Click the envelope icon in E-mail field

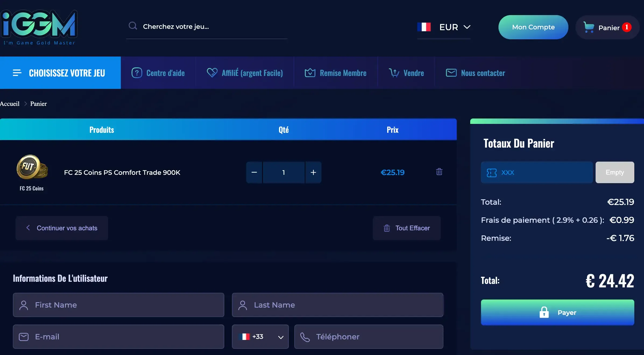tap(24, 337)
